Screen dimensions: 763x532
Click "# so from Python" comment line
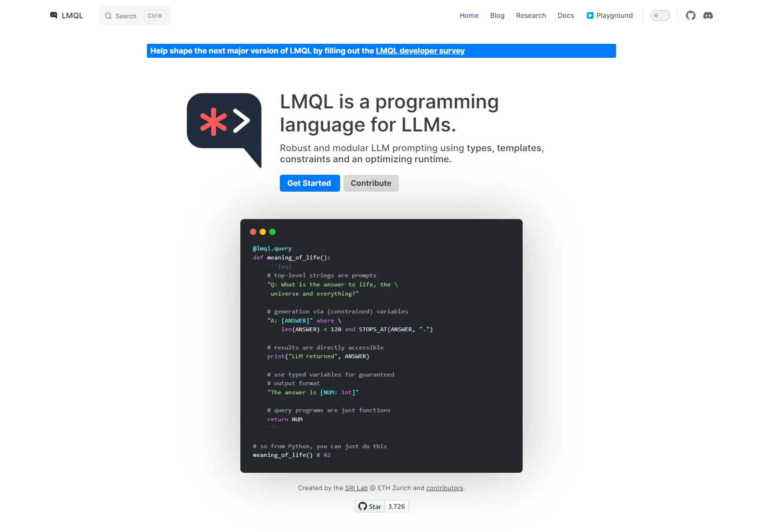click(x=320, y=446)
